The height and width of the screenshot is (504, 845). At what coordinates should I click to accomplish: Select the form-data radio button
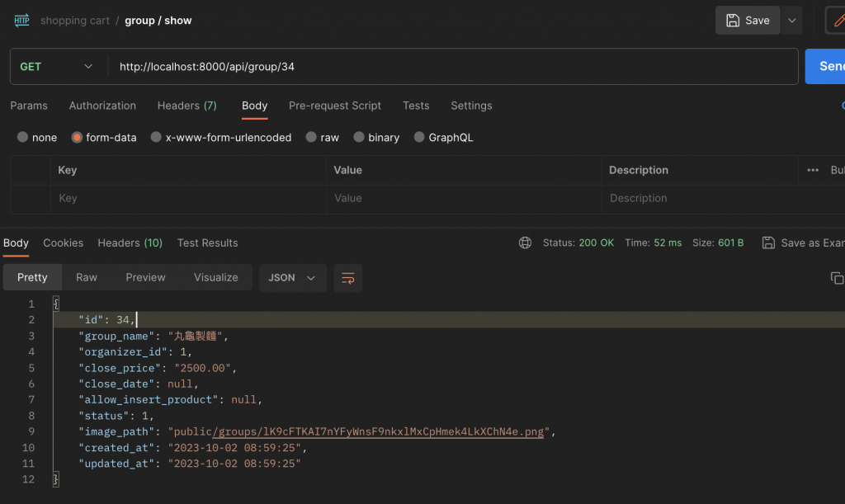coord(77,138)
